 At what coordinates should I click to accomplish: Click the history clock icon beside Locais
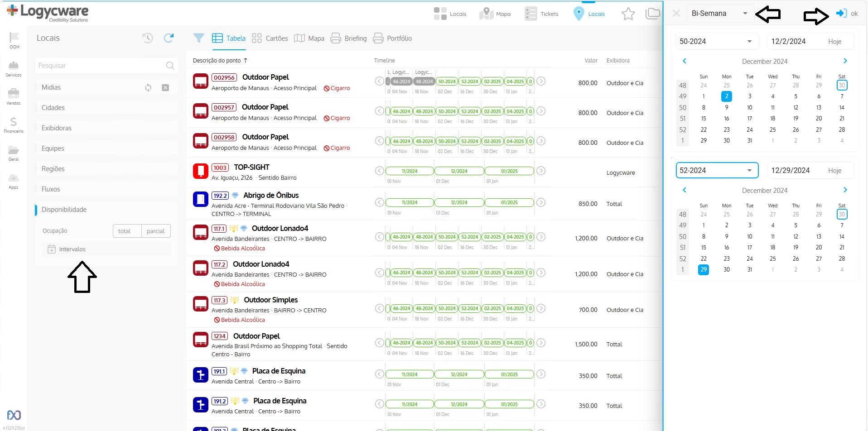[148, 38]
